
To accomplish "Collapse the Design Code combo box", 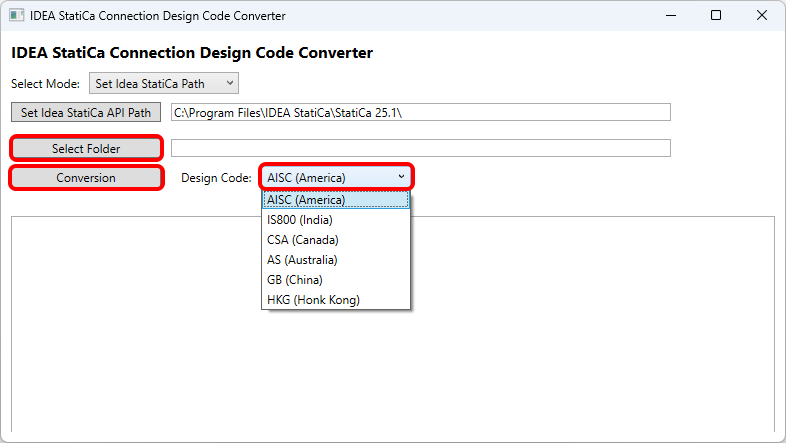I will click(x=335, y=178).
